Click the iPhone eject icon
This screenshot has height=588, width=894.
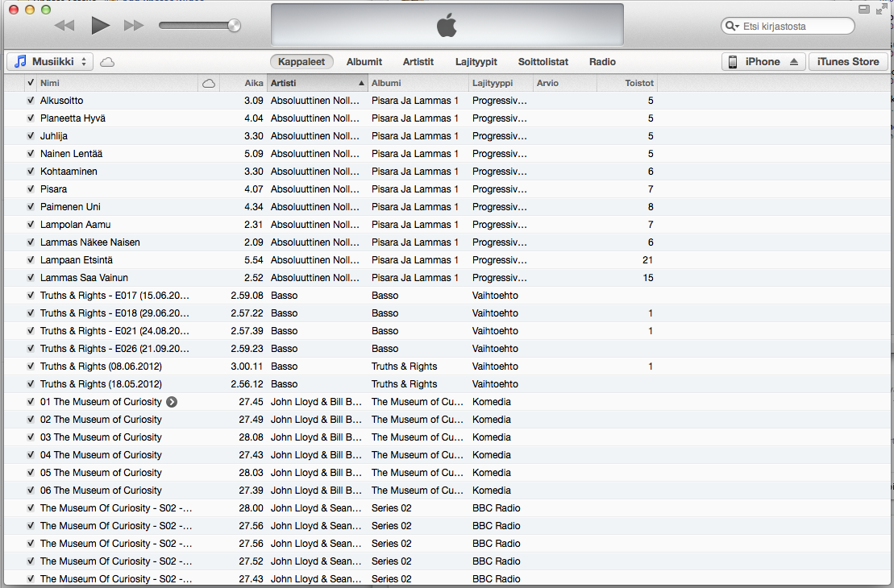(x=793, y=62)
